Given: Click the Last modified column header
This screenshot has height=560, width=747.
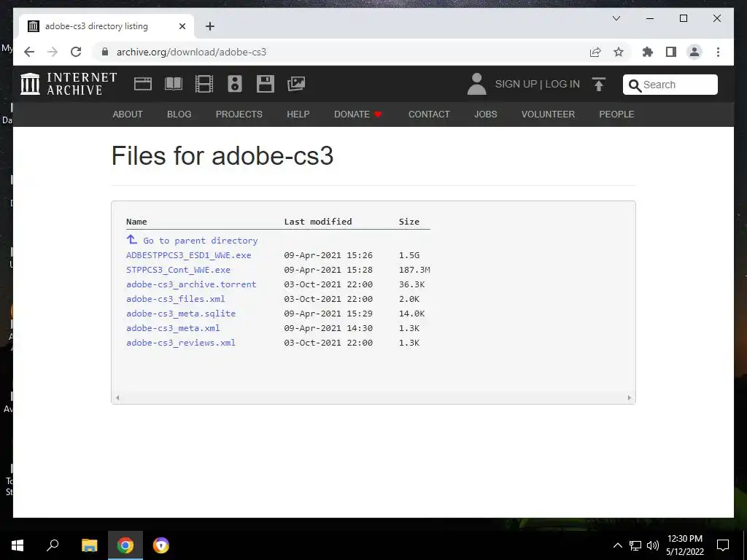Looking at the screenshot, I should pyautogui.click(x=318, y=222).
